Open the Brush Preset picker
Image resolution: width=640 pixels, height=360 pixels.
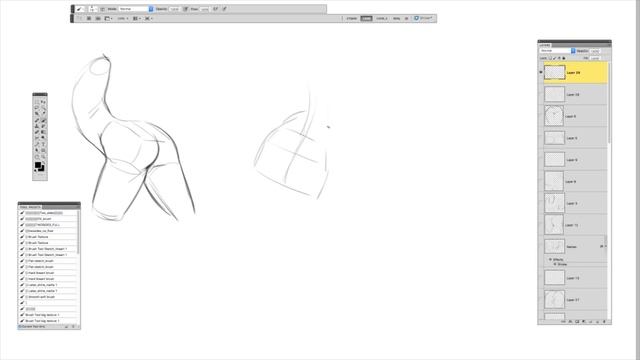93,9
